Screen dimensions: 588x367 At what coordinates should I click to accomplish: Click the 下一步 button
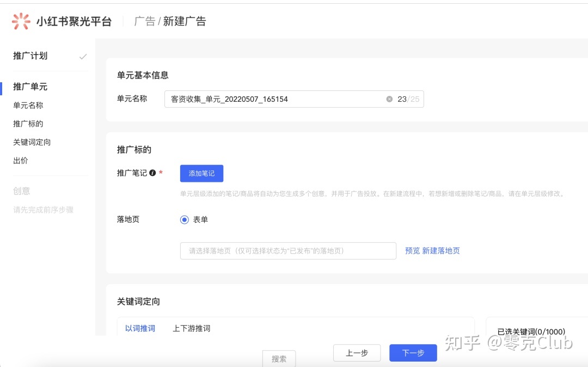pos(412,353)
